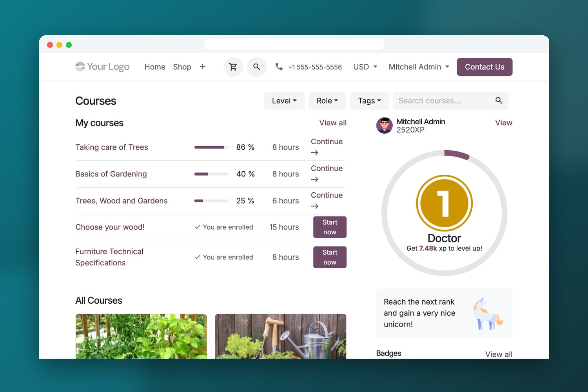Click Start now for Choose your wood!
588x392 pixels.
pos(330,227)
